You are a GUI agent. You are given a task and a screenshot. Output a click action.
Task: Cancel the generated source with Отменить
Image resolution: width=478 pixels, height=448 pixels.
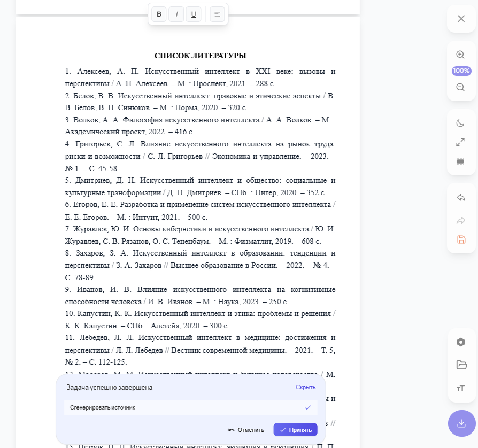pos(246,430)
